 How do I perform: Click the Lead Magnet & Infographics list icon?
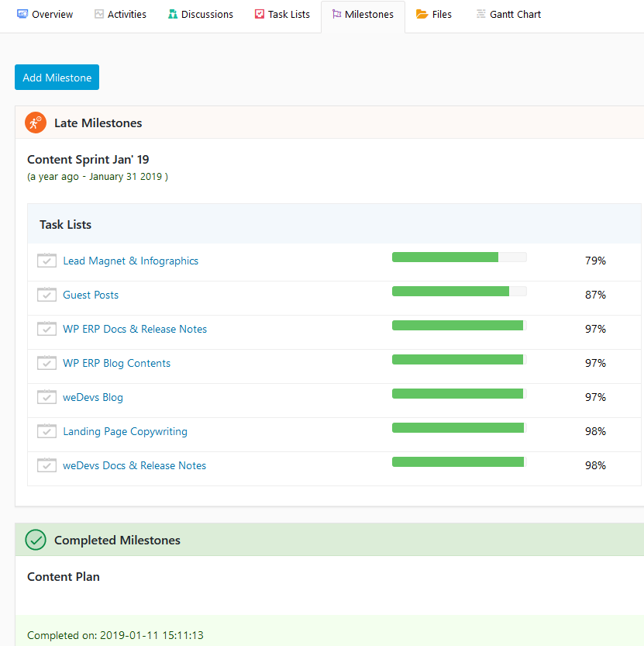[x=47, y=261]
